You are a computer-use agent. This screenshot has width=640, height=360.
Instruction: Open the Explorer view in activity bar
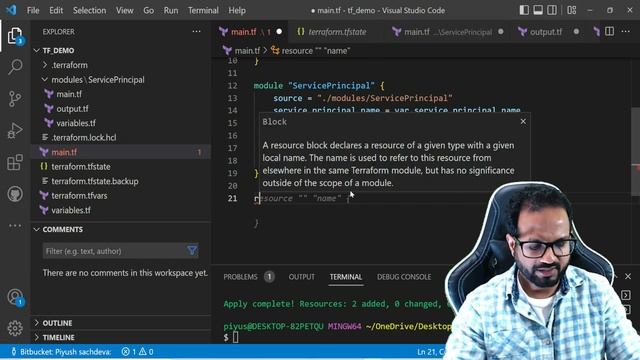click(x=15, y=36)
